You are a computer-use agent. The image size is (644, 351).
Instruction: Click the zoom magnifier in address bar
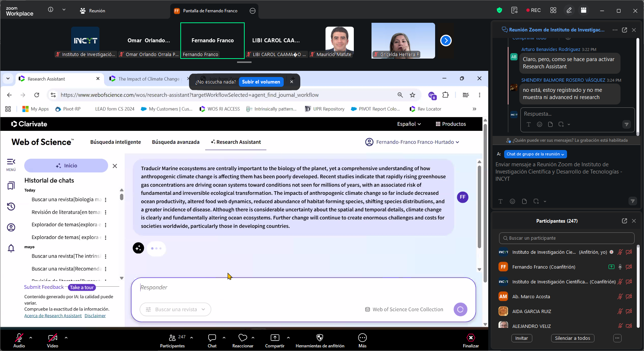coord(400,95)
